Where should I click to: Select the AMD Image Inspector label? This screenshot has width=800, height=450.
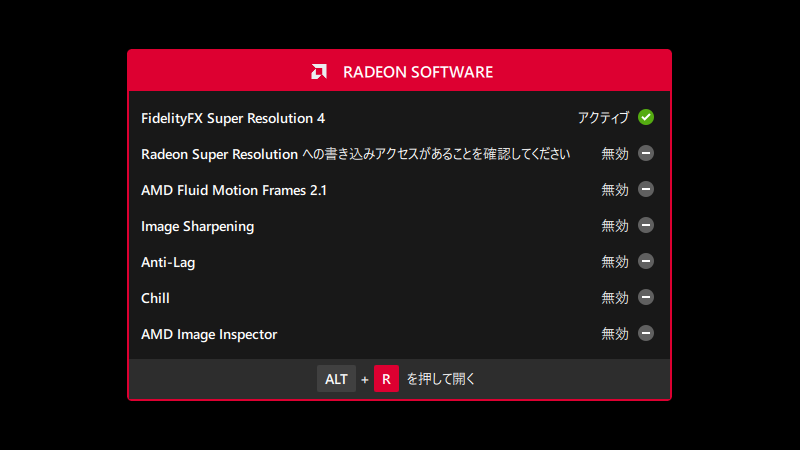[x=209, y=334]
